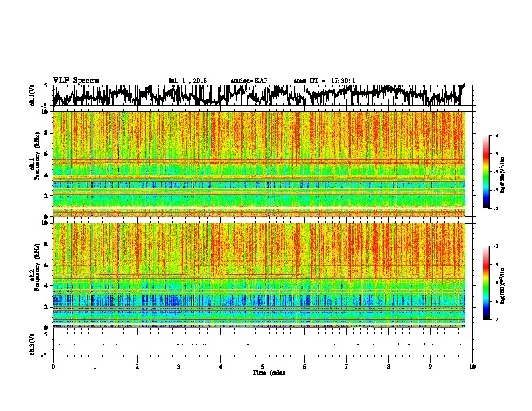
Task: Click the ch.1 spectrogram panel
Action: click(263, 164)
